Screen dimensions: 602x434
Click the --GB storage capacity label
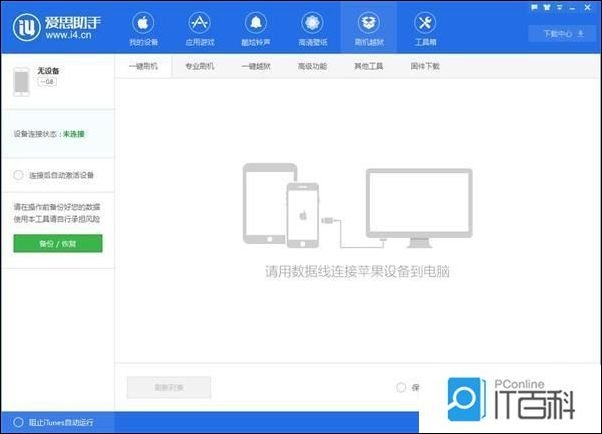coord(47,81)
